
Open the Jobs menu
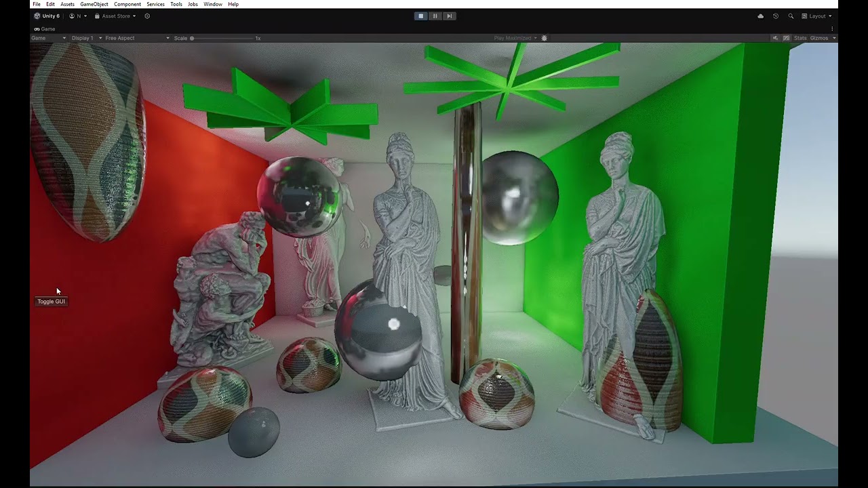pos(193,4)
